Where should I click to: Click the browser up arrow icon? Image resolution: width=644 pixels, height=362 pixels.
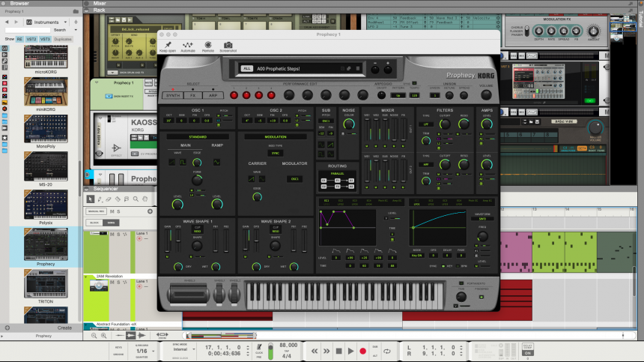76,22
